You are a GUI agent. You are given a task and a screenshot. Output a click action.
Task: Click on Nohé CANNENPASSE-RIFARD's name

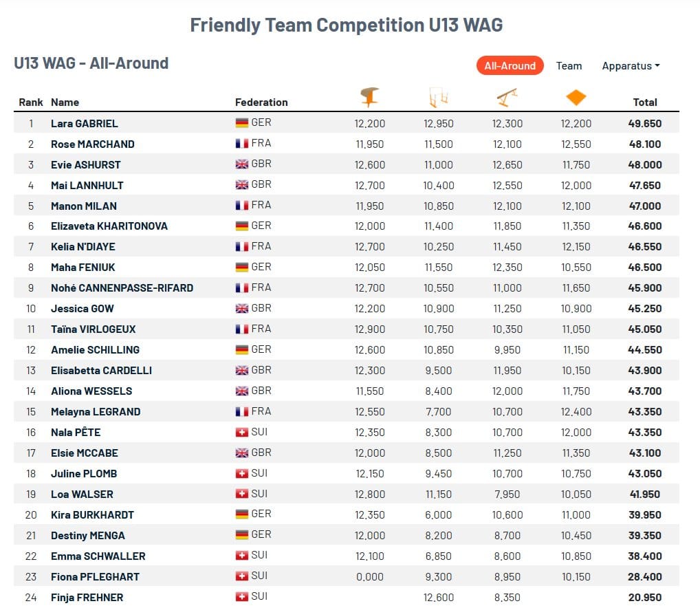(x=122, y=287)
